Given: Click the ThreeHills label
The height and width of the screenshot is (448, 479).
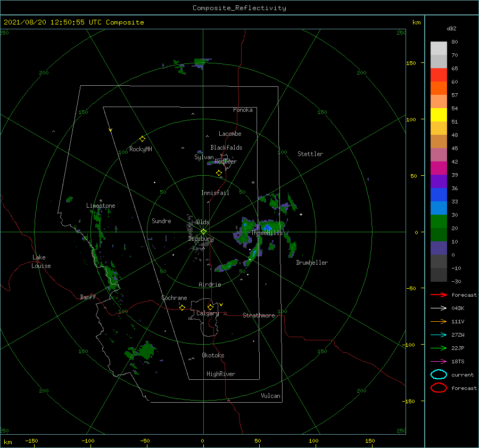Looking at the screenshot, I should [267, 233].
